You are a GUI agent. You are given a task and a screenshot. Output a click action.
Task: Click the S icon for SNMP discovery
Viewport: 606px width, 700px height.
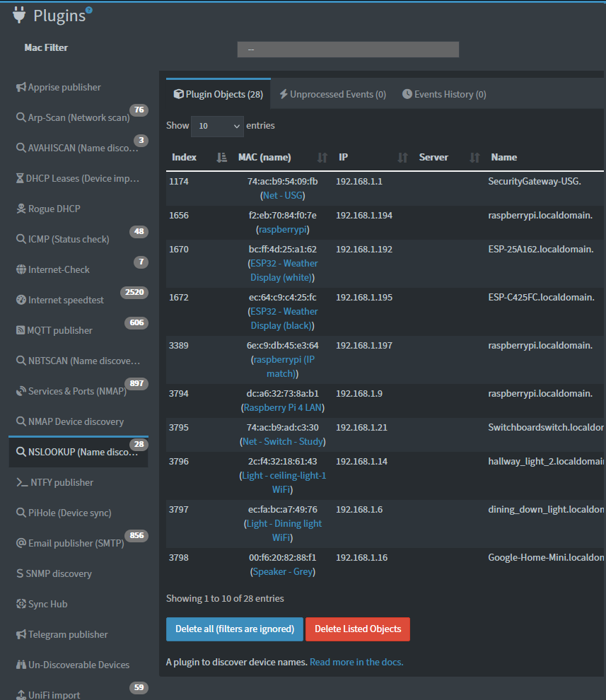(x=20, y=573)
